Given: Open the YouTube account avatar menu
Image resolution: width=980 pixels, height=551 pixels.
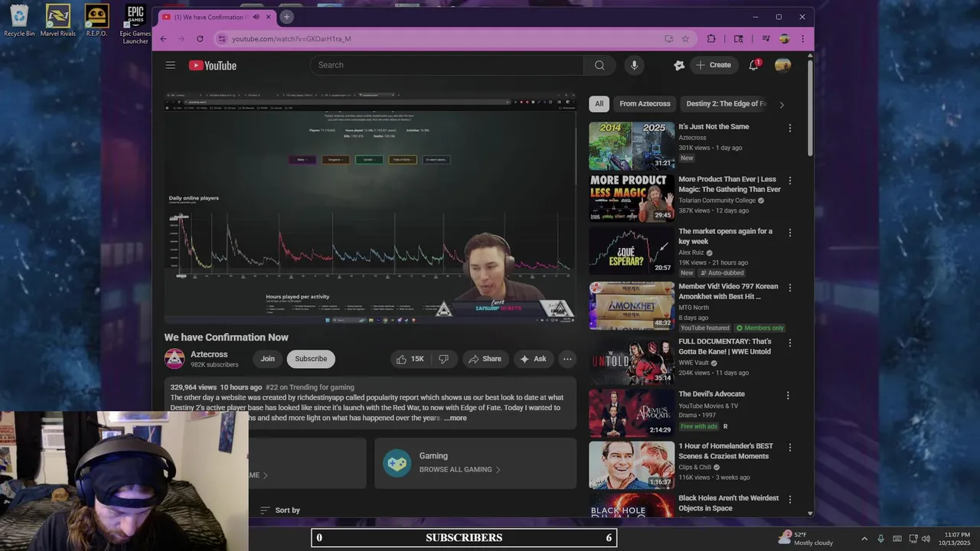Looking at the screenshot, I should point(782,65).
